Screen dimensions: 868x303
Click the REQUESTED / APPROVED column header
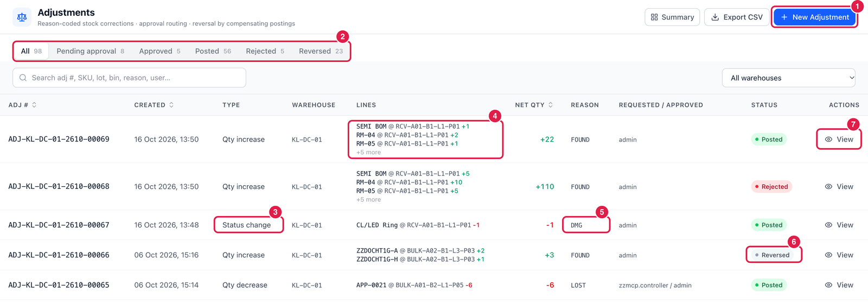point(661,105)
